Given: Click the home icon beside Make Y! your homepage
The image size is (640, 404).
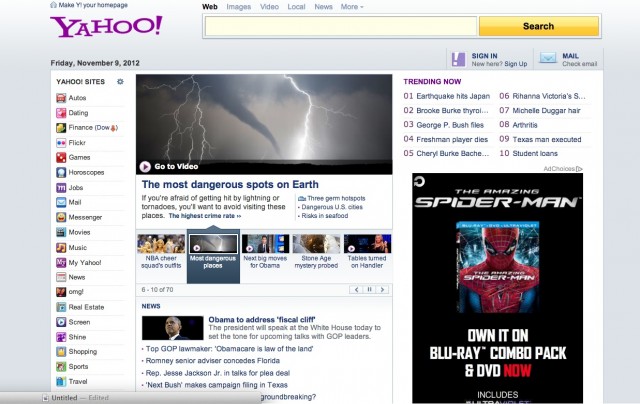Looking at the screenshot, I should click(x=53, y=5).
